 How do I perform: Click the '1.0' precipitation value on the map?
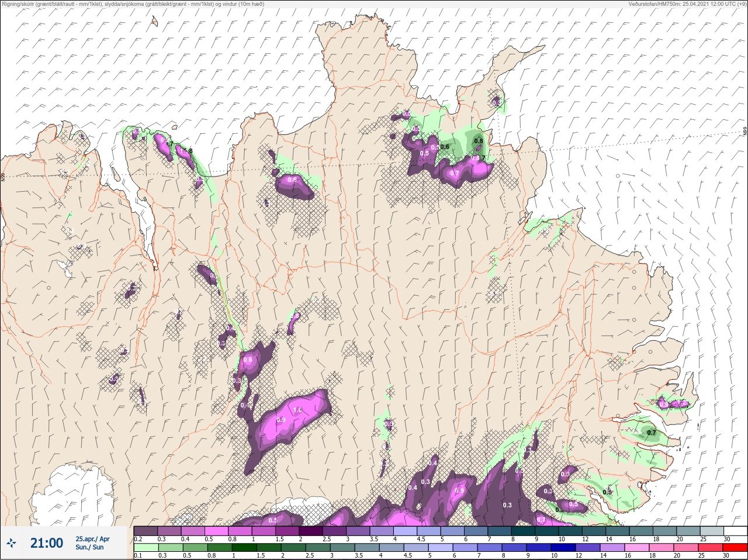pos(297,410)
